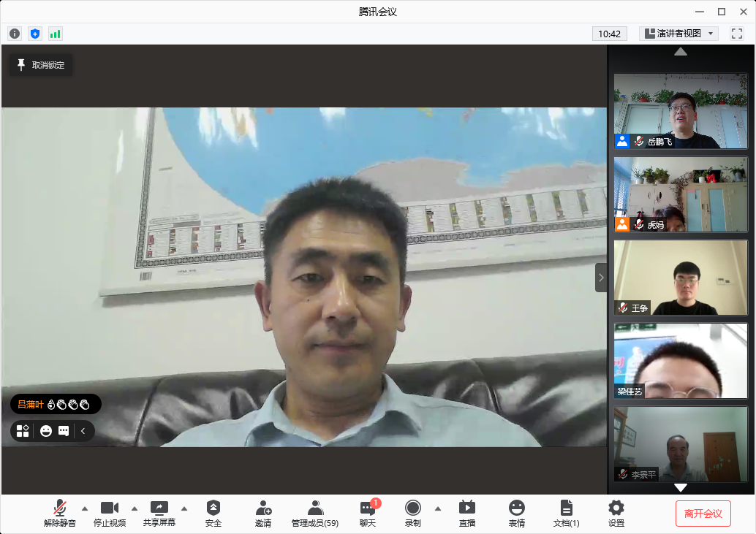Open the meeting info icon
The width and height of the screenshot is (756, 534).
click(15, 34)
